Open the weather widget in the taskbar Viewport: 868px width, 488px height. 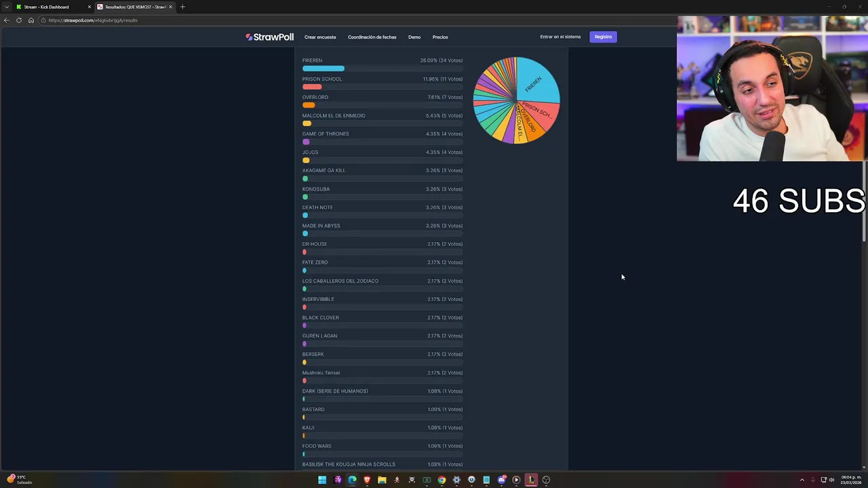(x=19, y=480)
